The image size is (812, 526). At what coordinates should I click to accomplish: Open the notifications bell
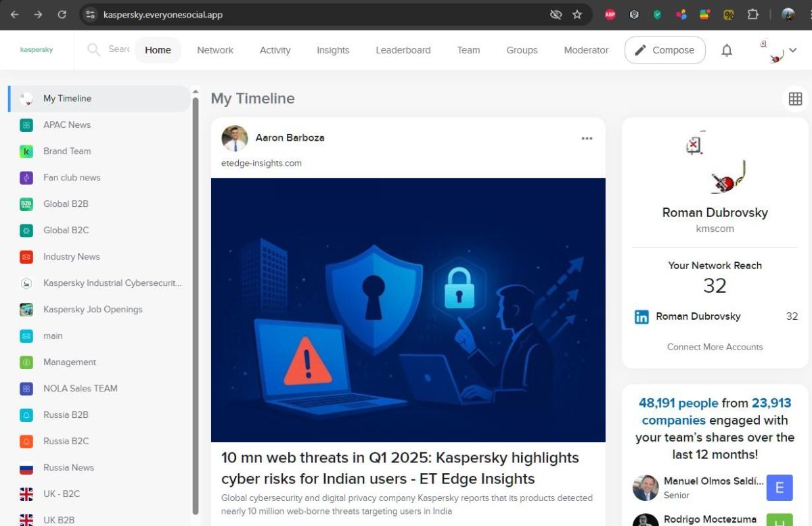point(727,50)
